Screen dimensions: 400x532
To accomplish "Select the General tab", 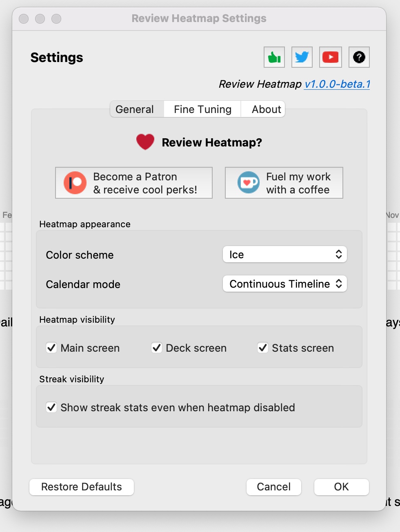I will click(135, 109).
